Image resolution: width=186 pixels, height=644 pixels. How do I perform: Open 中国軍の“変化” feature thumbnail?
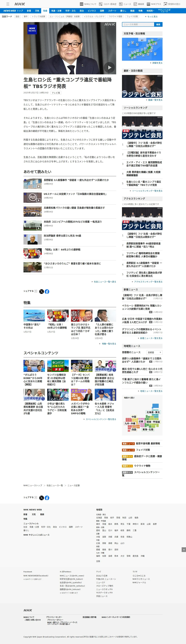(x=34, y=316)
